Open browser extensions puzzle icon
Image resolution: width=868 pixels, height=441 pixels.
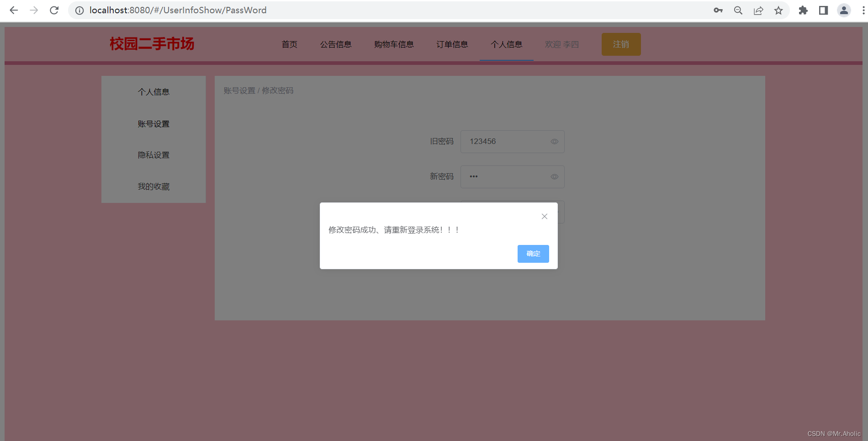pyautogui.click(x=803, y=10)
